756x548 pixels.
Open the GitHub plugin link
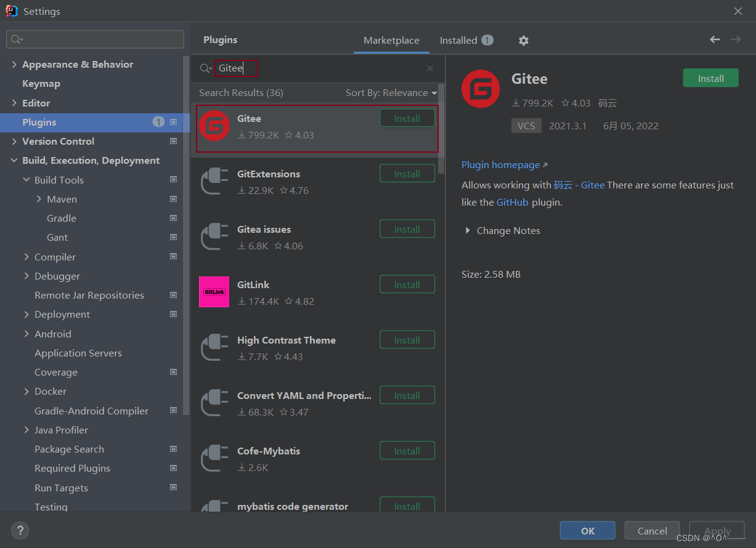513,202
